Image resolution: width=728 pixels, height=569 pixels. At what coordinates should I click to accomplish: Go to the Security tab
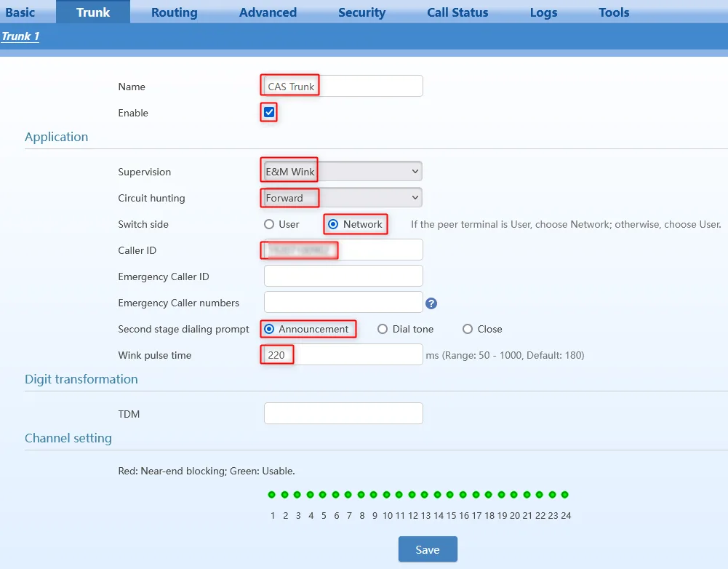(x=361, y=12)
